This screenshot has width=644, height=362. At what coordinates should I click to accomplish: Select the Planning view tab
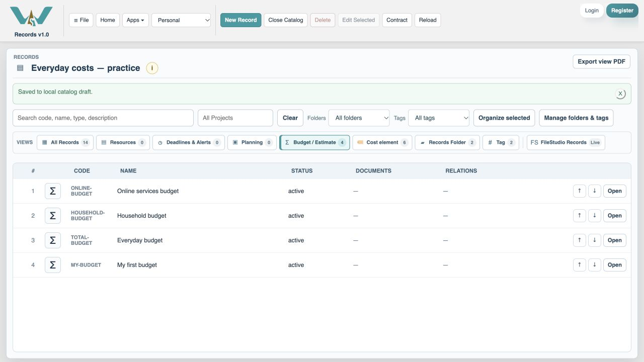(x=252, y=142)
